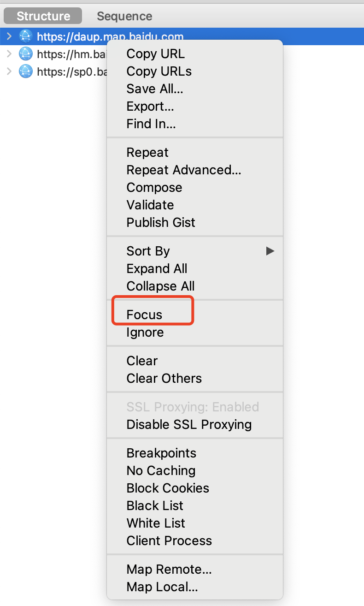Toggle No Caching for this host

coord(161,470)
